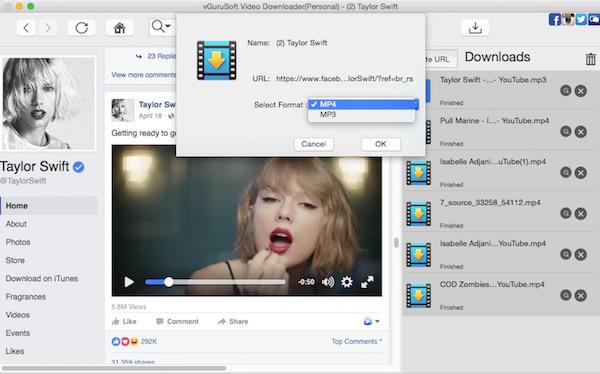Select MP4 in the format dropdown
This screenshot has width=600, height=374.
pos(363,104)
